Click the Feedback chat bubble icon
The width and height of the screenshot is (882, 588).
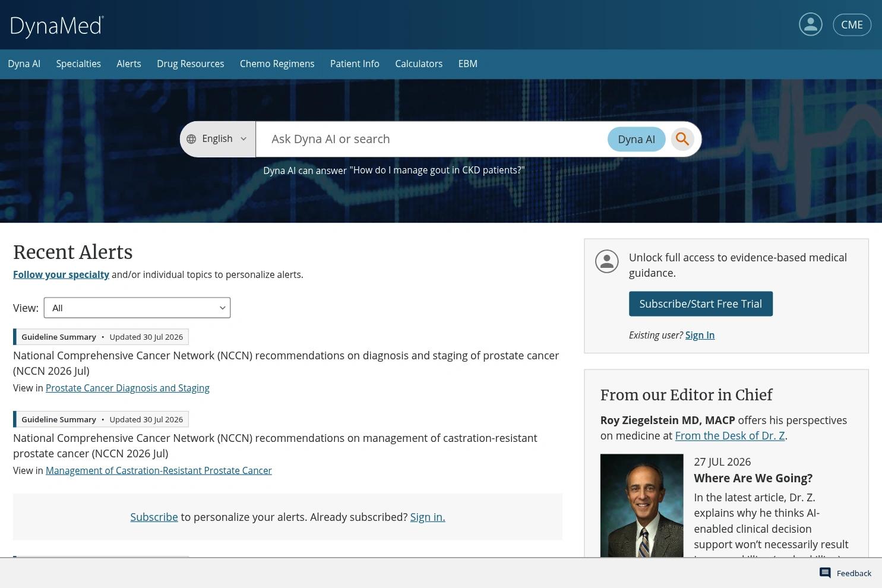[x=825, y=573]
